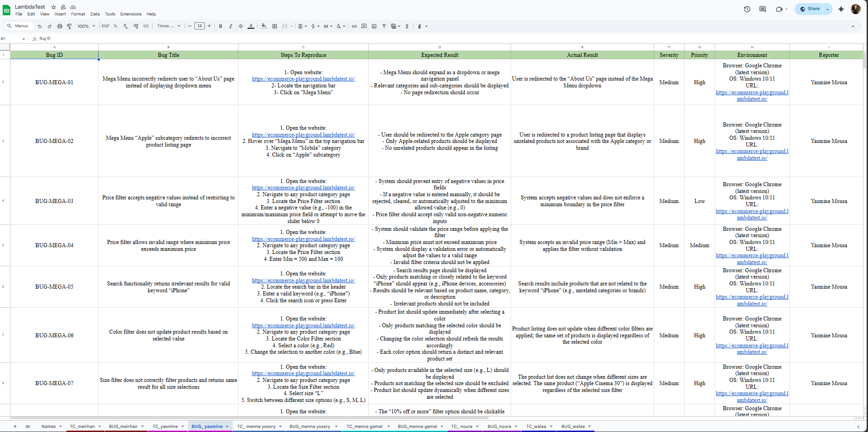
Task: Redo the last action
Action: tap(50, 26)
